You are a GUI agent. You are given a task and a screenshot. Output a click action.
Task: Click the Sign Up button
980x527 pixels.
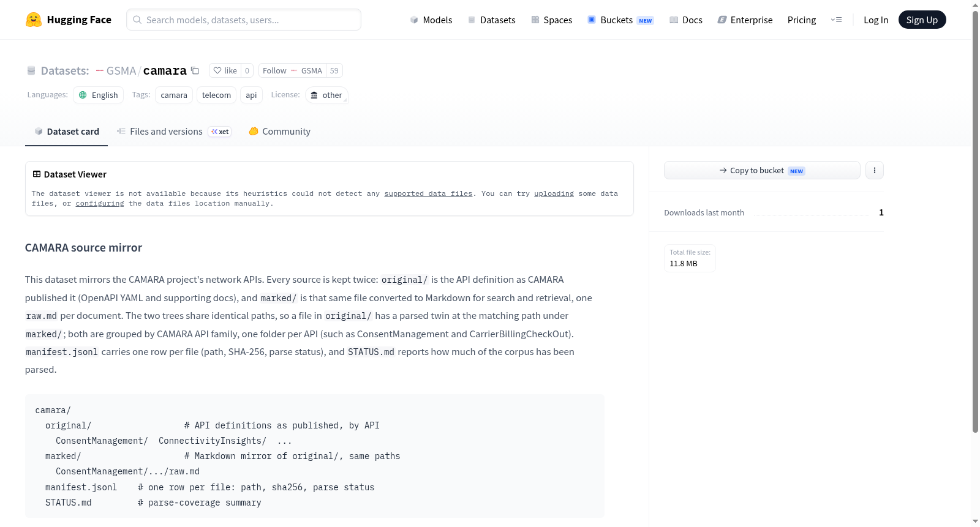pyautogui.click(x=922, y=20)
